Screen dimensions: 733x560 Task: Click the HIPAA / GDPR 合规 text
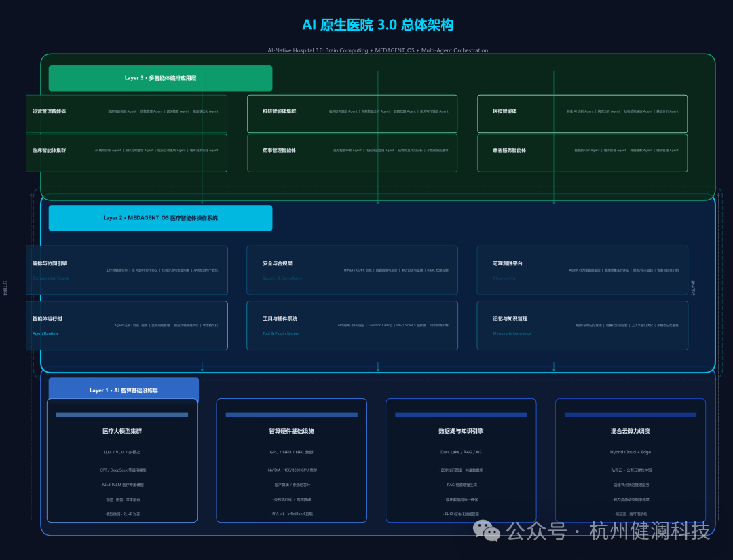(358, 270)
